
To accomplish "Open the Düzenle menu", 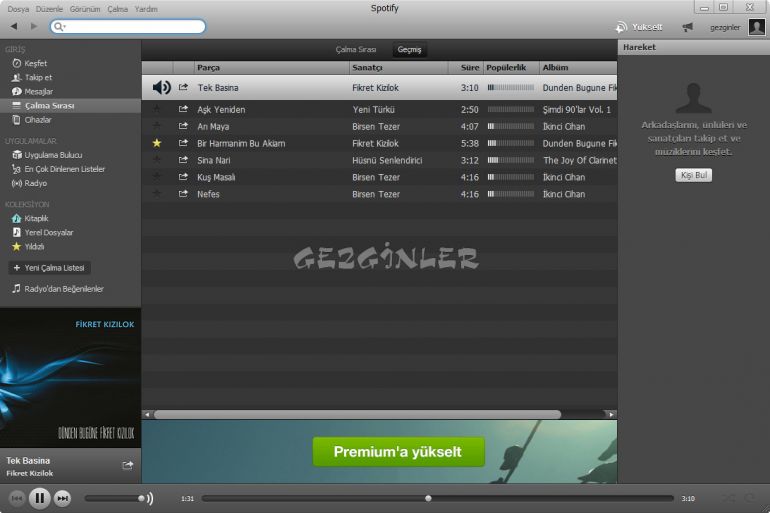I will click(x=49, y=9).
